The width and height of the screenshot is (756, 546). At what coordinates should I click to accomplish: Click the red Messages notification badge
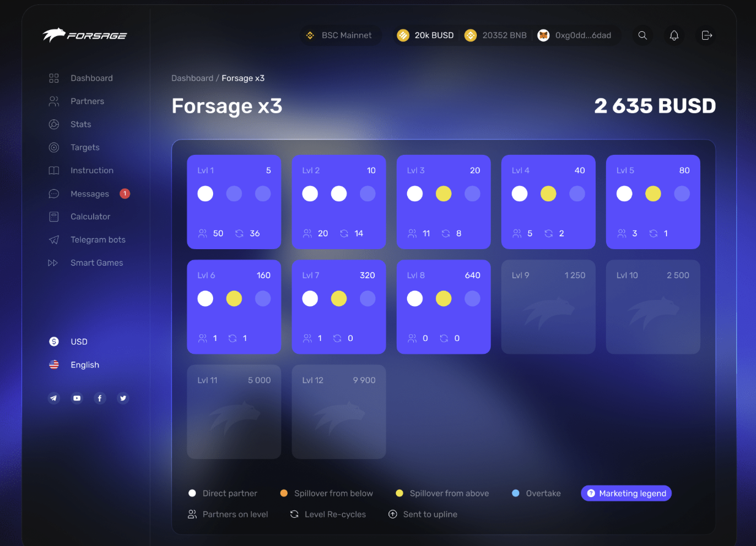click(125, 193)
